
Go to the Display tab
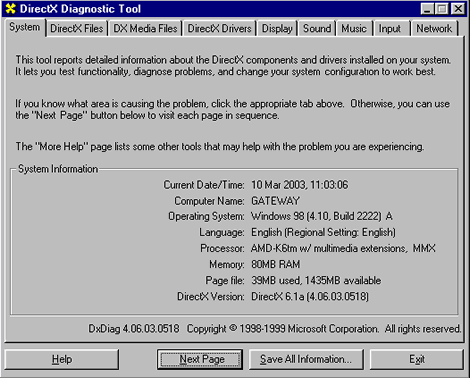(x=277, y=29)
